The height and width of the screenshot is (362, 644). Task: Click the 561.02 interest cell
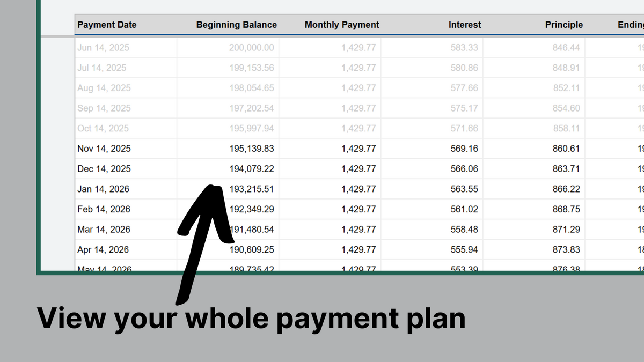(432, 209)
